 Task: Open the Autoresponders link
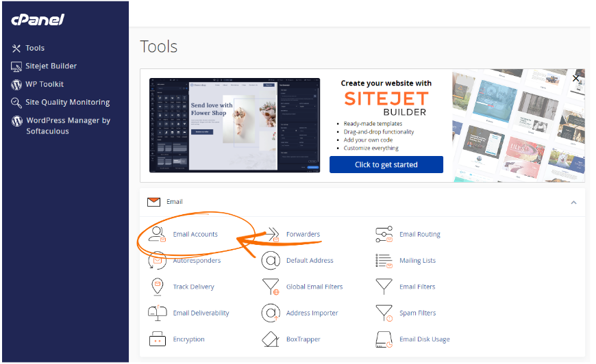pos(197,261)
